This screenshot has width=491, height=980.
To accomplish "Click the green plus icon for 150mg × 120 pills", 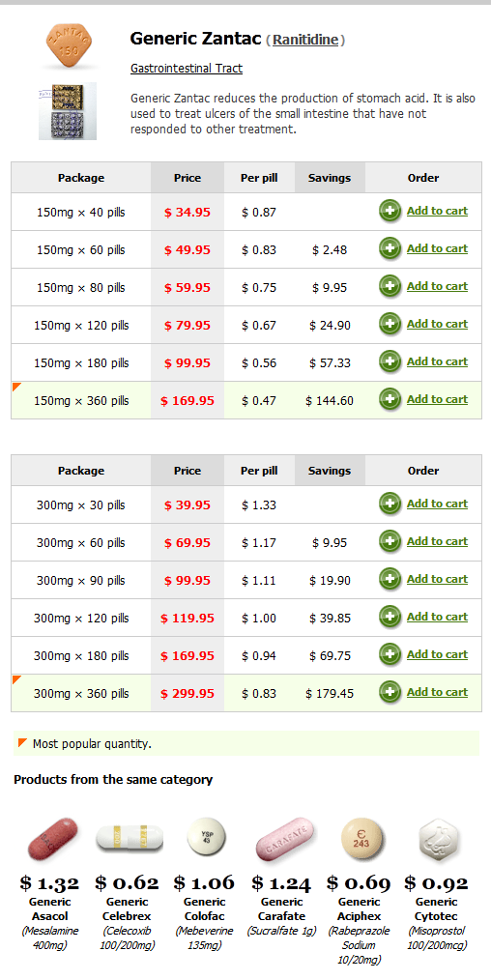I will coord(390,325).
